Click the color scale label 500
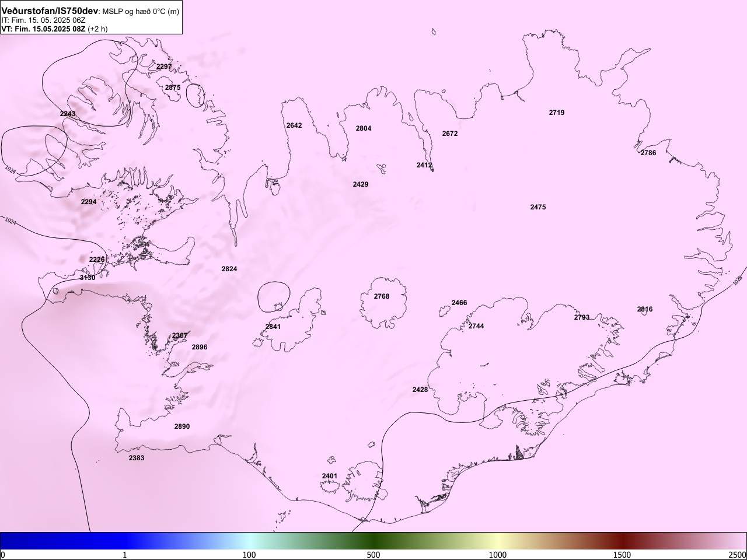The height and width of the screenshot is (560, 747). (x=373, y=554)
